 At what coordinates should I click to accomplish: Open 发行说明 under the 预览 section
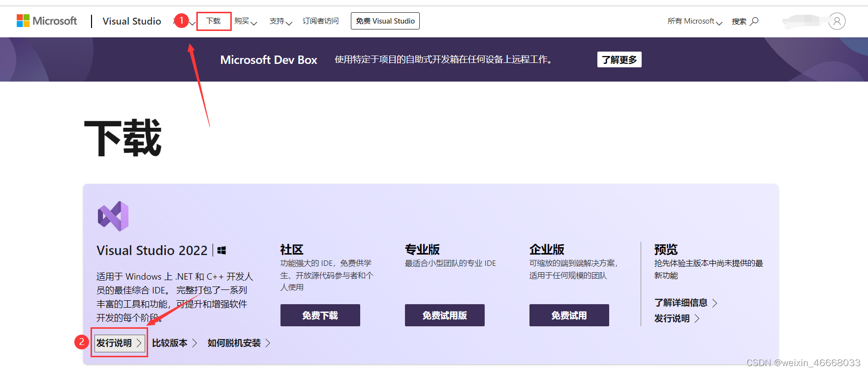(677, 318)
